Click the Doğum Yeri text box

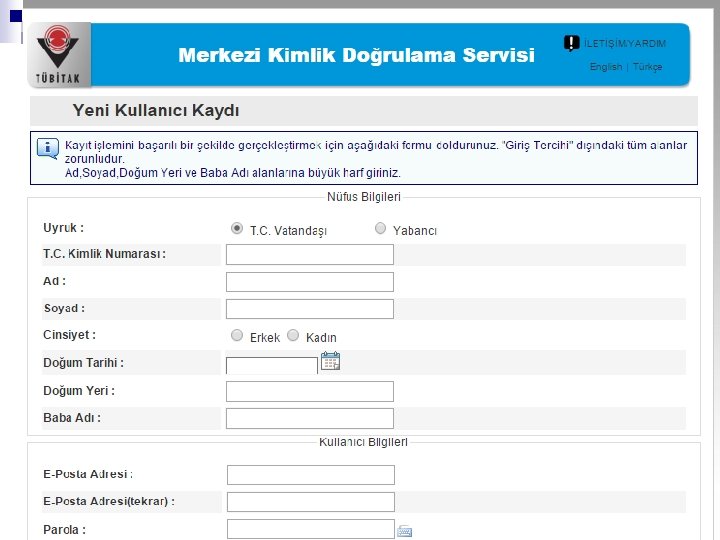click(309, 391)
